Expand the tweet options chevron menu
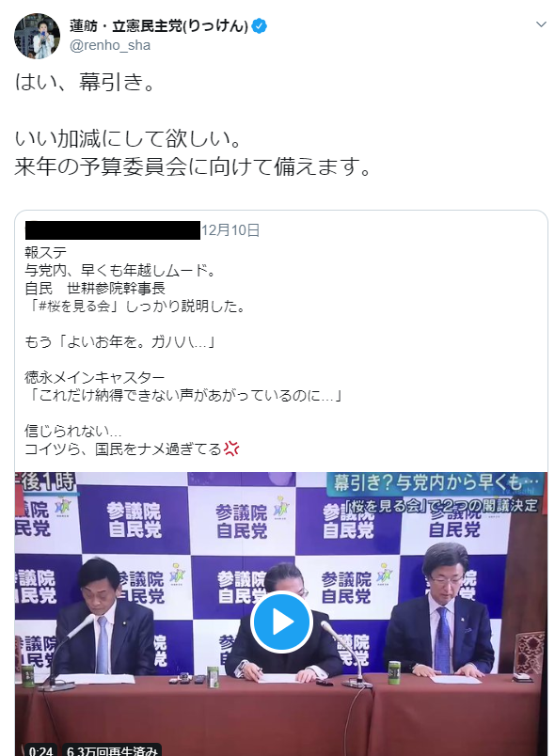 (541, 24)
